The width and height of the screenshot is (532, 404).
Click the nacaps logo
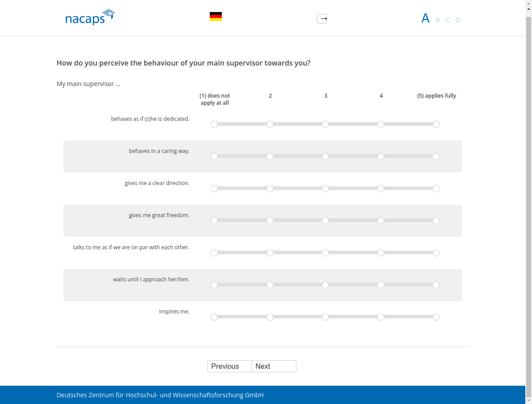90,17
